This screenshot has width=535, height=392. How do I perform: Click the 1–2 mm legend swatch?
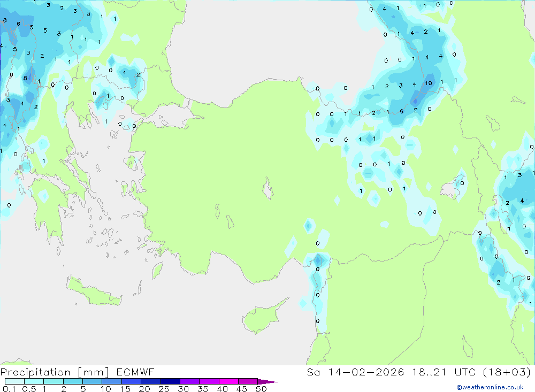53,381
